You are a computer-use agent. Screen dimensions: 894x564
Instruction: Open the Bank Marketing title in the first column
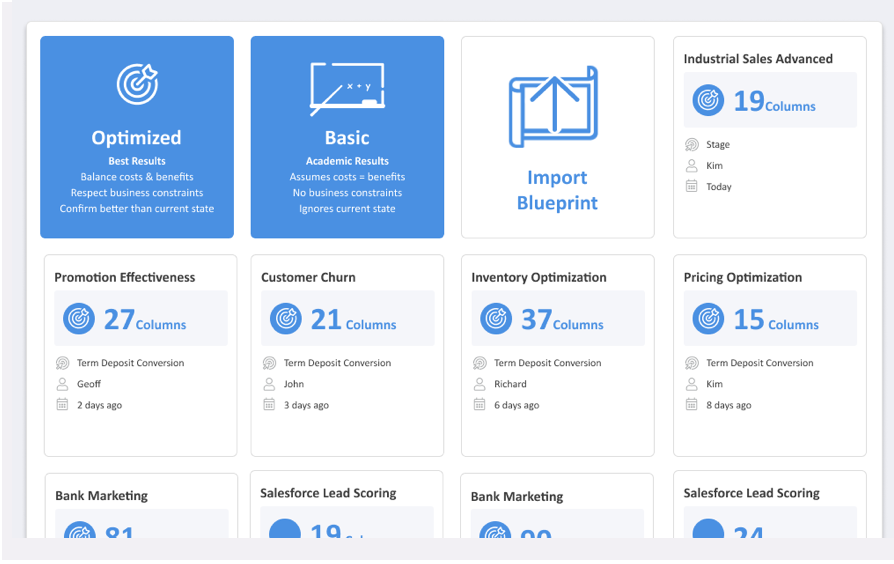101,496
